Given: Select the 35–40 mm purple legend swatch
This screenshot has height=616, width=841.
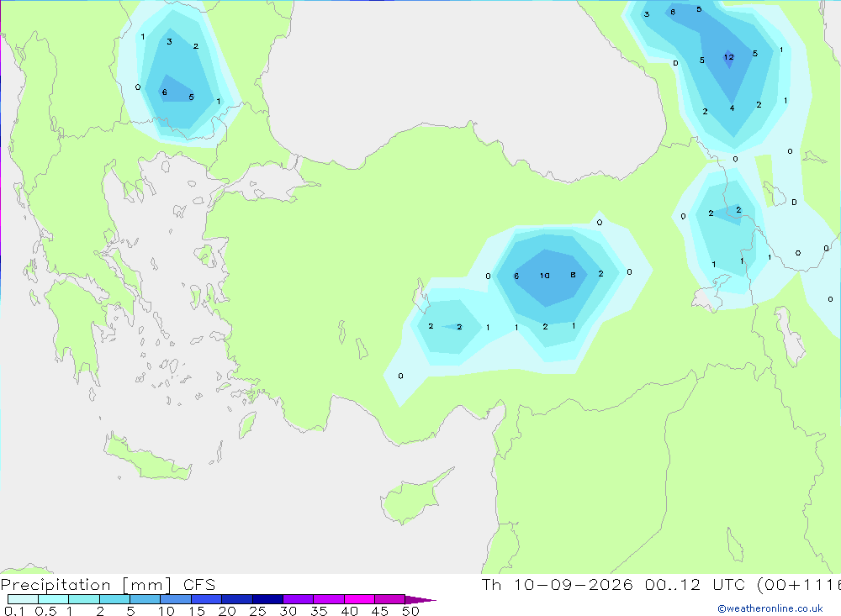Looking at the screenshot, I should coord(328,599).
